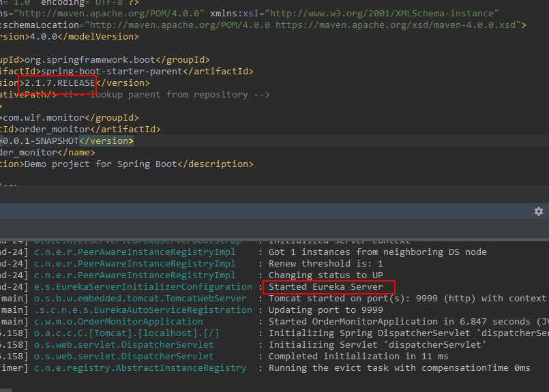Click the EurekaServerInitializerConfiguration logger name
This screenshot has height=392, width=549.
point(143,286)
